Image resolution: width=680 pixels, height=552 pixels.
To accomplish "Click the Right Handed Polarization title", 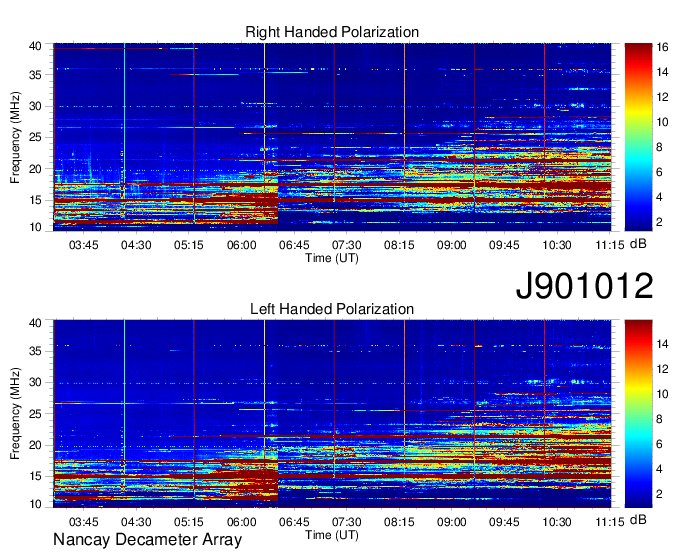I will [332, 32].
